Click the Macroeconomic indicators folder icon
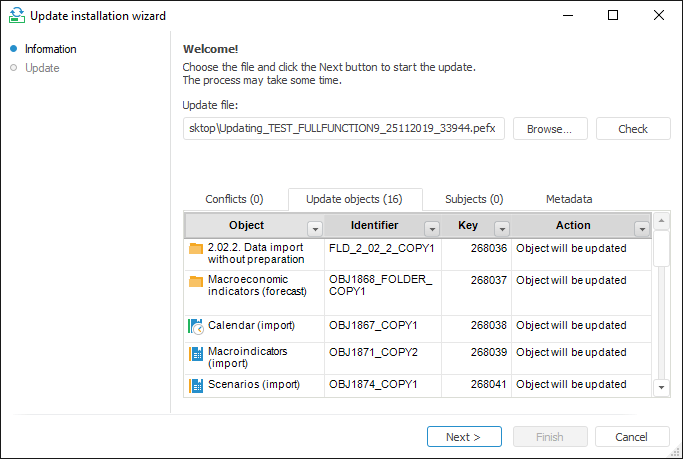 point(196,281)
